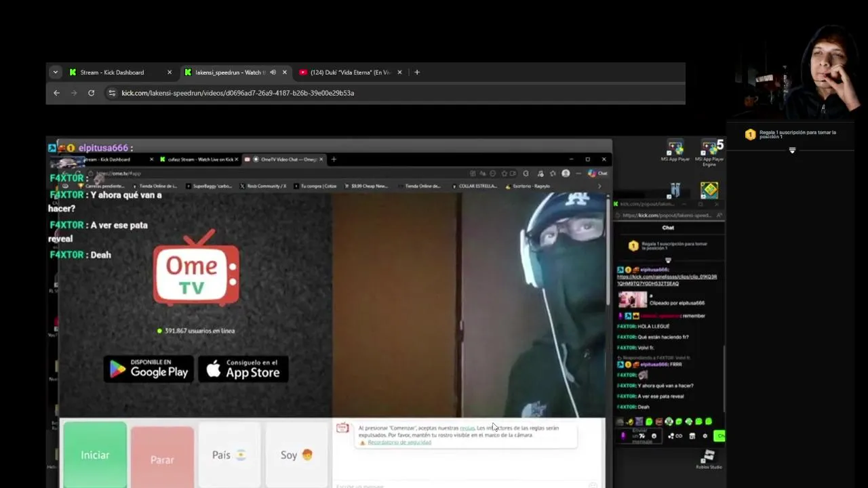
Task: Open the tab search chevron in browser
Action: tap(55, 73)
